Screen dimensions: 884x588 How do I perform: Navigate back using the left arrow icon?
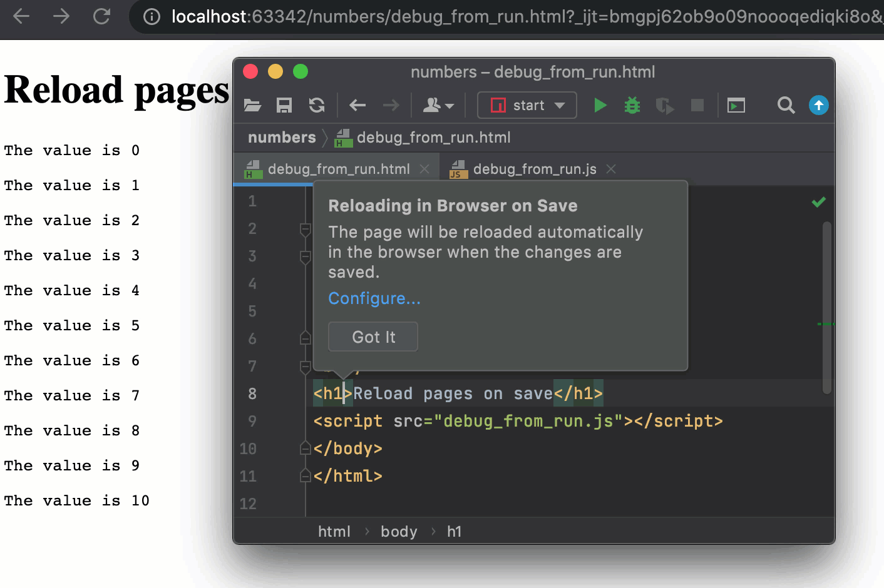[357, 105]
